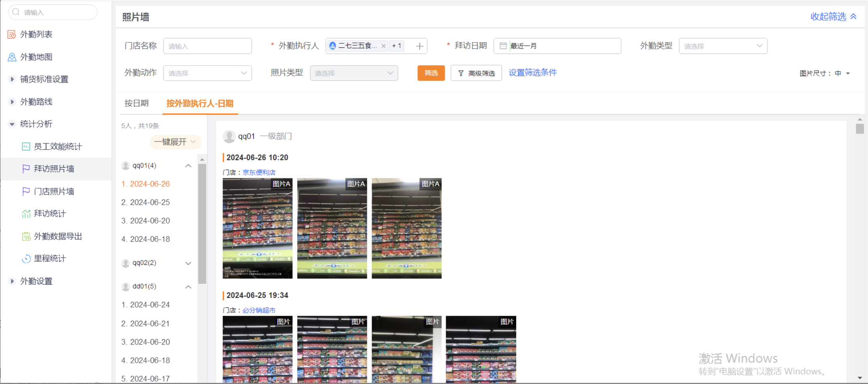Select qq01 date 1. 2024-06-26
868x384 pixels.
tap(146, 184)
